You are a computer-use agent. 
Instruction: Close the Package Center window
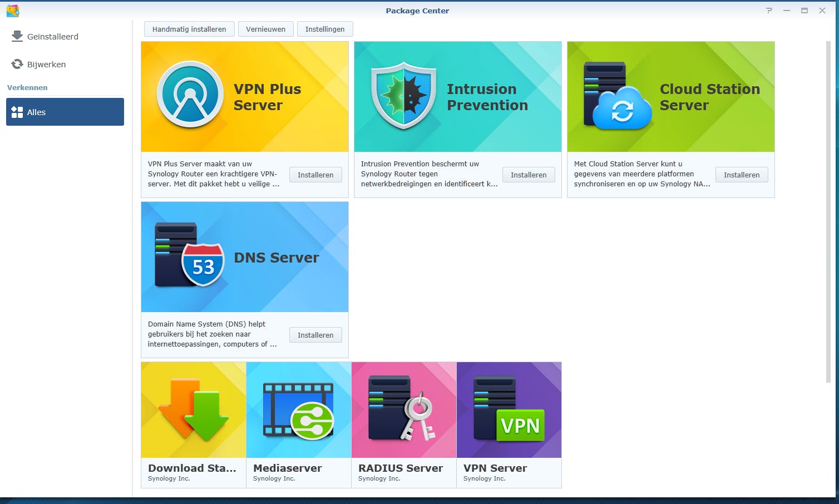pyautogui.click(x=822, y=11)
